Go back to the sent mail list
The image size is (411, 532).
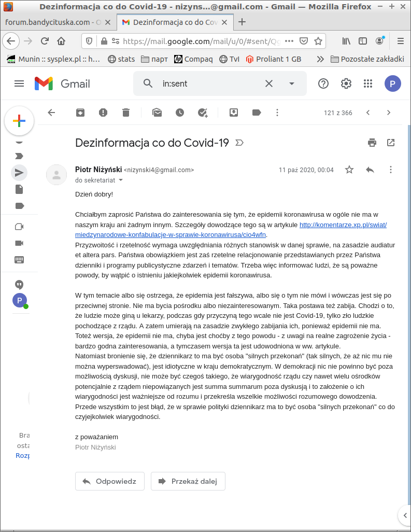tap(51, 113)
